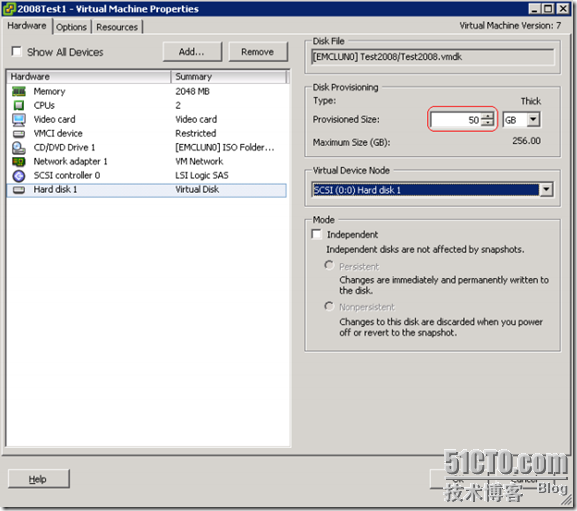Select the Memory hardware icon
The width and height of the screenshot is (577, 511).
tap(19, 91)
